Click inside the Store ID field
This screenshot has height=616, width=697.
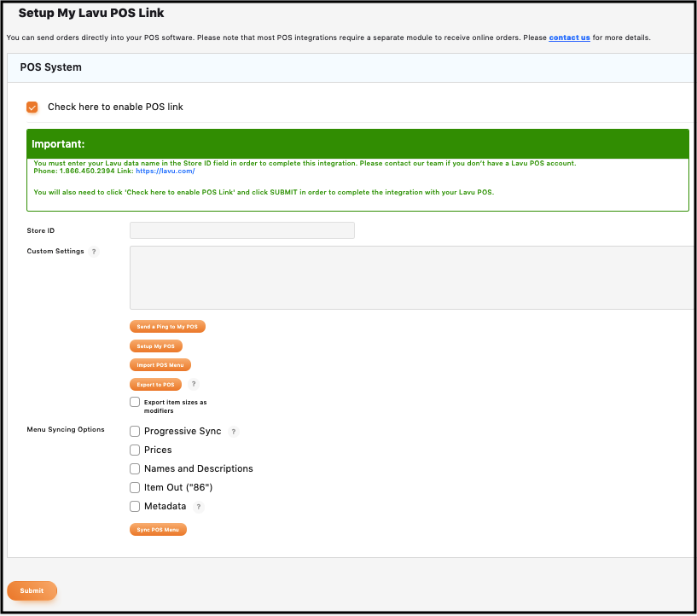point(241,230)
